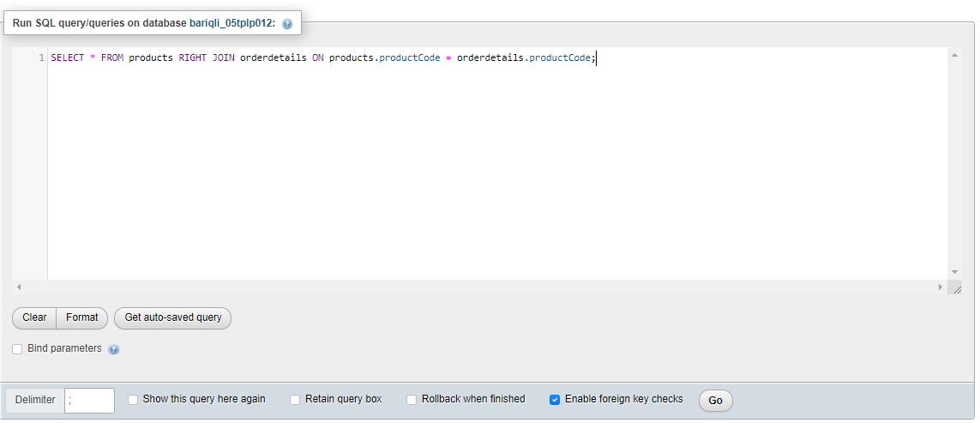Screen dimensions: 980x423
Task: Run the query with Go button
Action: pos(716,401)
